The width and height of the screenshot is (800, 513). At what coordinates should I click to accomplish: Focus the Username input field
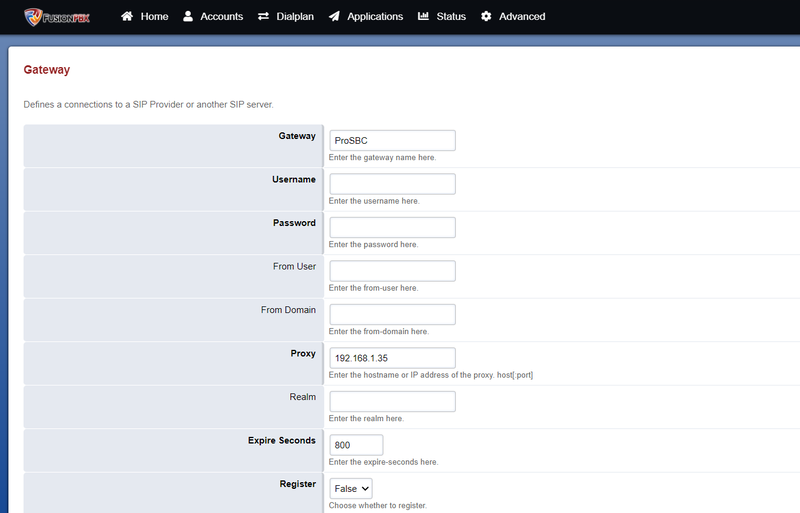(x=392, y=184)
